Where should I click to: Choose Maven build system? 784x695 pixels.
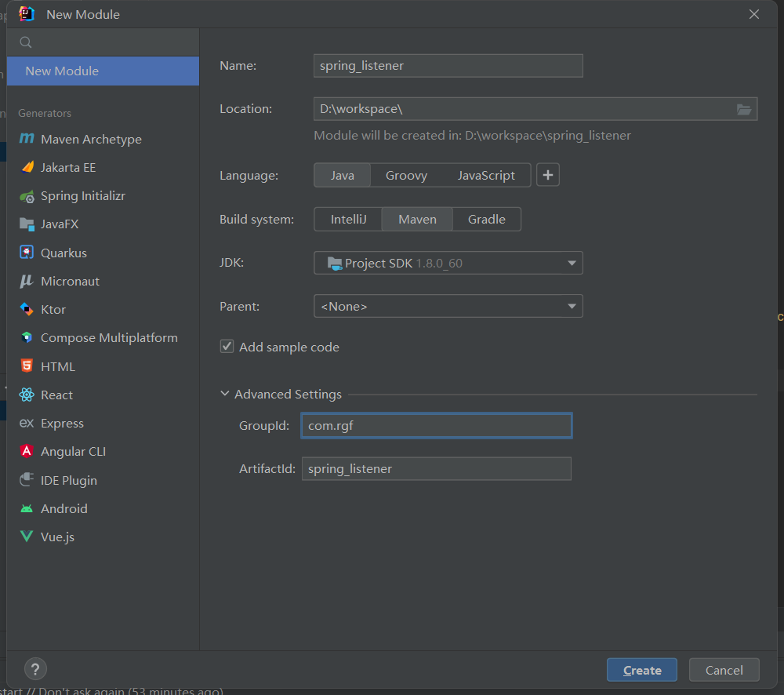(417, 219)
